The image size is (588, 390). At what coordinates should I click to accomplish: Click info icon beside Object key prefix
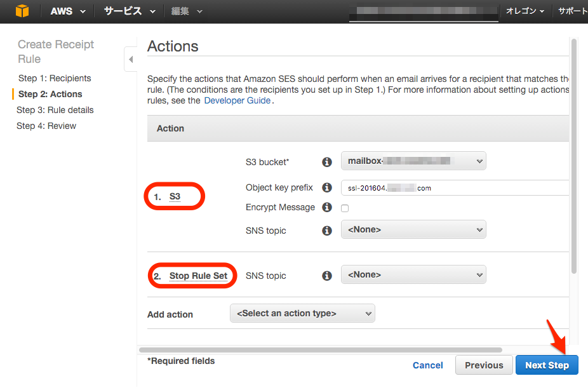(x=327, y=187)
